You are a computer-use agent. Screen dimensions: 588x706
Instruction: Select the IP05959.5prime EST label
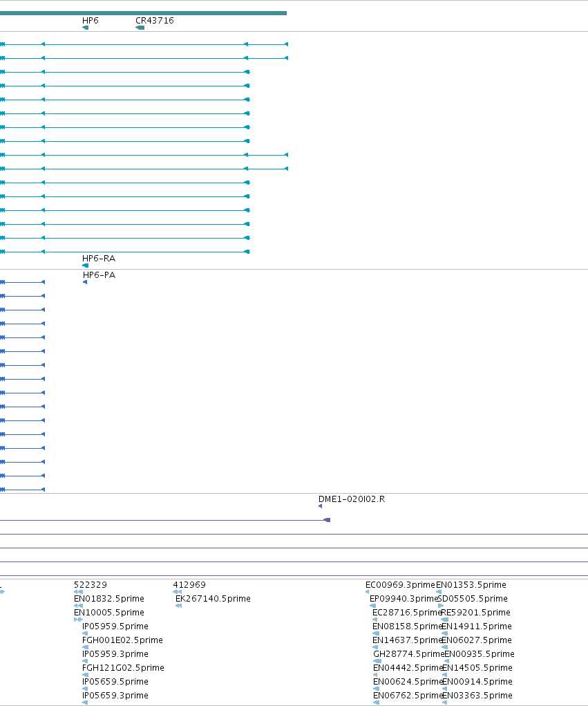(115, 626)
